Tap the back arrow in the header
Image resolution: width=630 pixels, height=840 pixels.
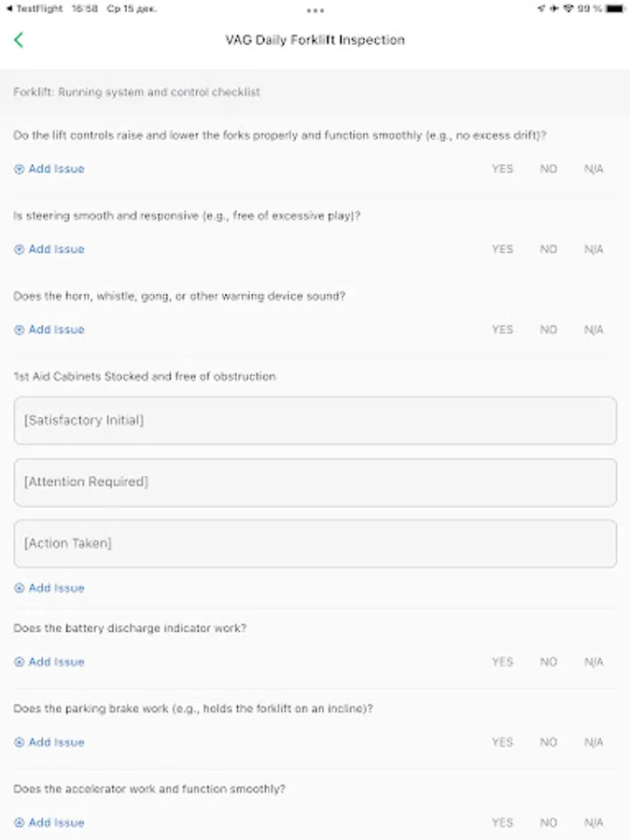[x=19, y=39]
